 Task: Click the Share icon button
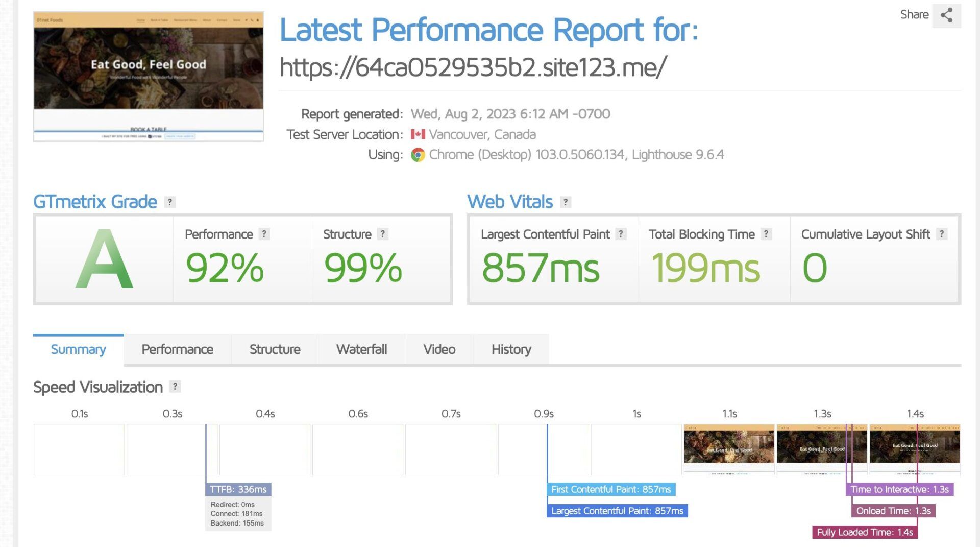(x=946, y=15)
